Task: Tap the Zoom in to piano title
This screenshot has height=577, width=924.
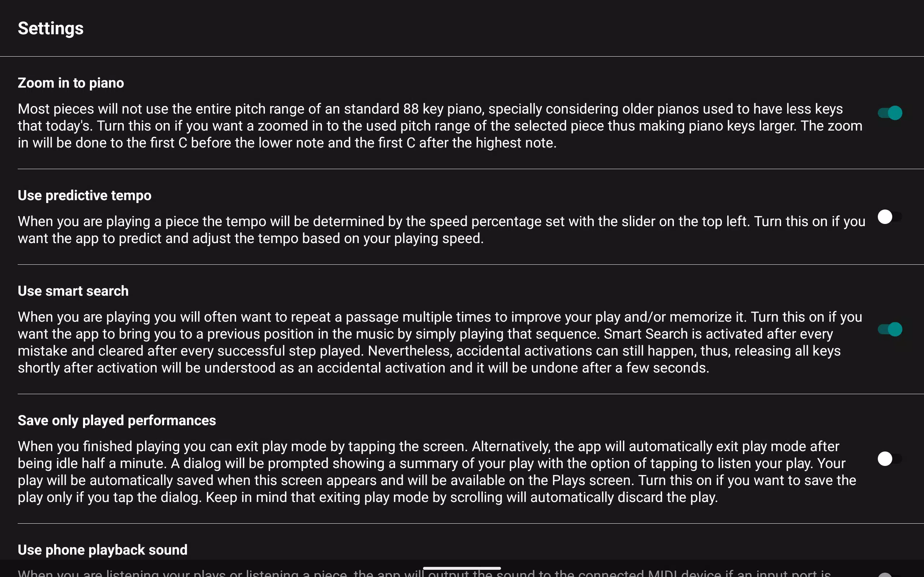Action: [x=71, y=83]
